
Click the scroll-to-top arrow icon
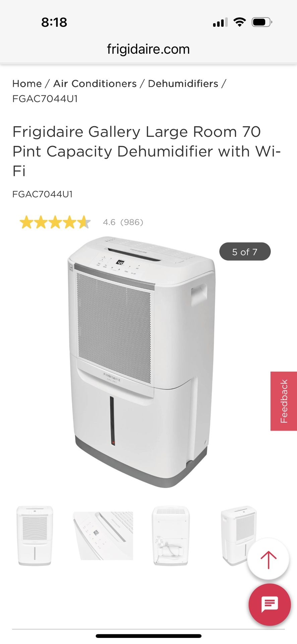268,559
